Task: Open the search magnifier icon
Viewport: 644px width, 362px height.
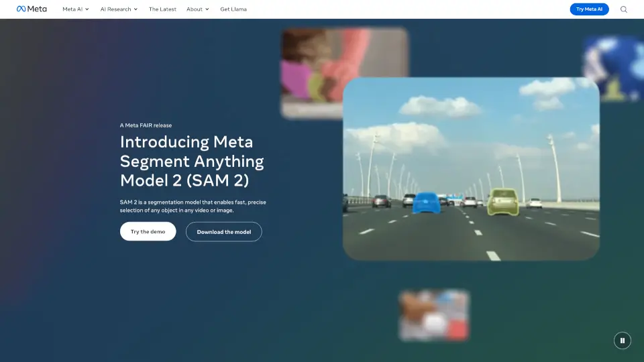Action: (x=623, y=9)
